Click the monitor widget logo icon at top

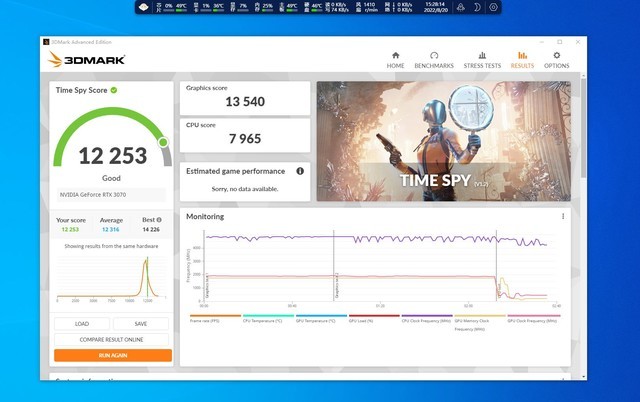(x=143, y=7)
